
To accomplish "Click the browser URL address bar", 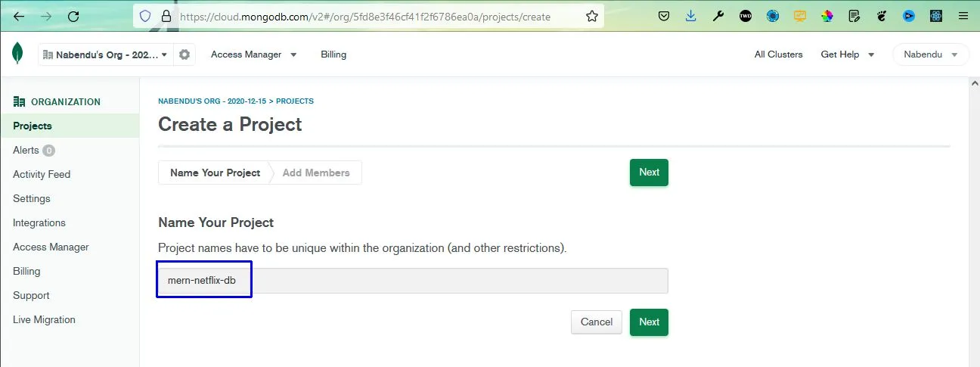I will click(x=368, y=16).
